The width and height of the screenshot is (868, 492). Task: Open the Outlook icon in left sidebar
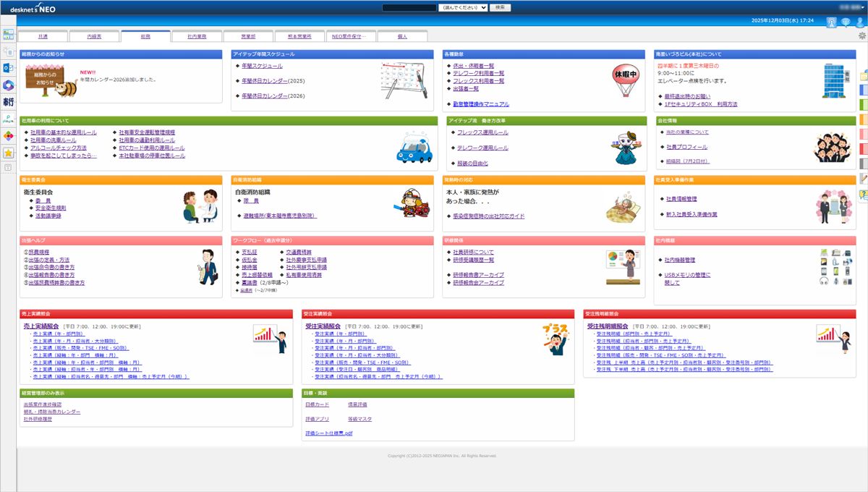pos(8,68)
